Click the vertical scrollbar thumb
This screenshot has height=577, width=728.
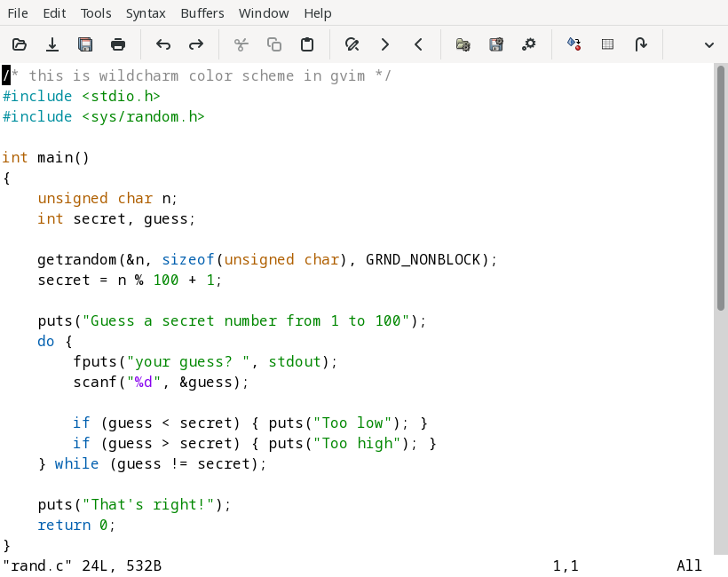tap(721, 188)
